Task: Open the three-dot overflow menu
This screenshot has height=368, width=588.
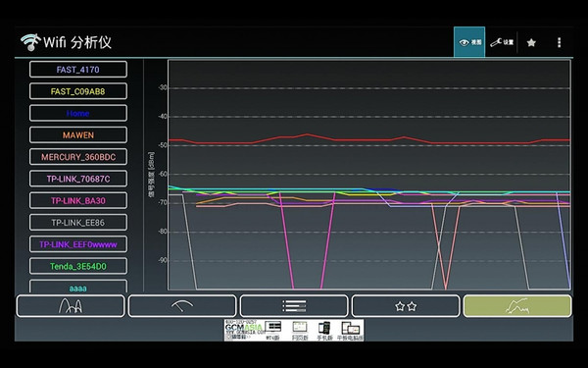Action: click(559, 42)
